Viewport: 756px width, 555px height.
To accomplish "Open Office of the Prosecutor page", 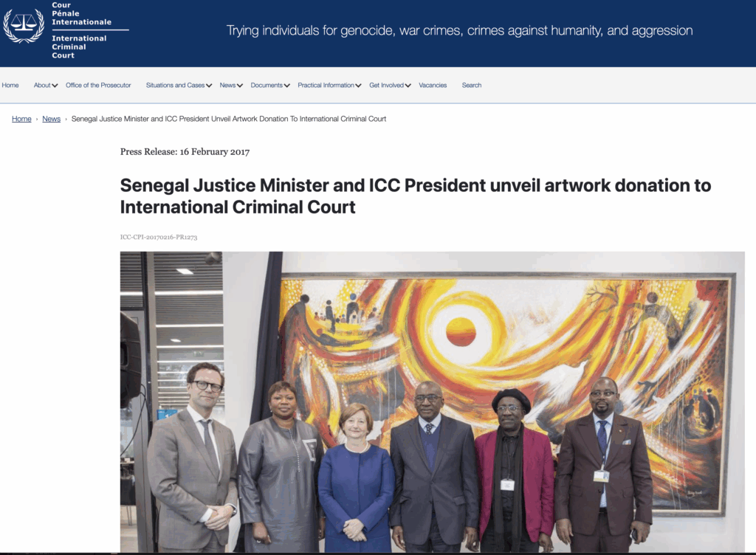I will 98,86.
